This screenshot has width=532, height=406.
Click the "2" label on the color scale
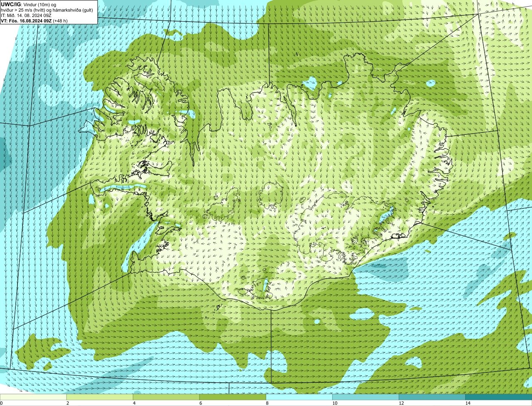[67, 403]
